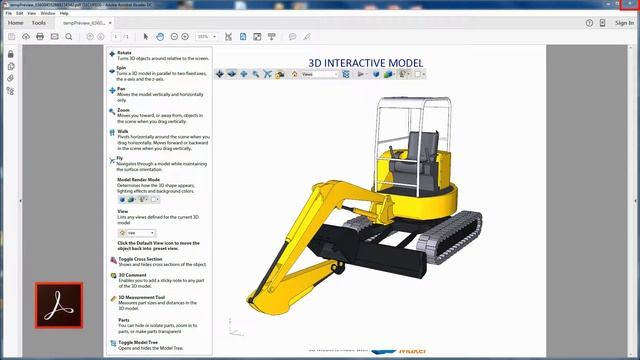640x360 pixels.
Task: Go to next page arrow
Action: point(101,37)
